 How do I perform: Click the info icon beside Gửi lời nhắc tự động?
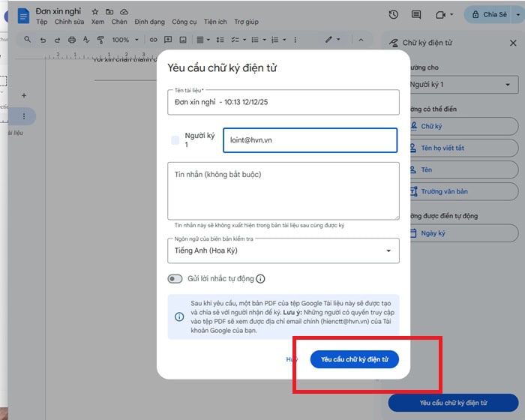pos(260,279)
